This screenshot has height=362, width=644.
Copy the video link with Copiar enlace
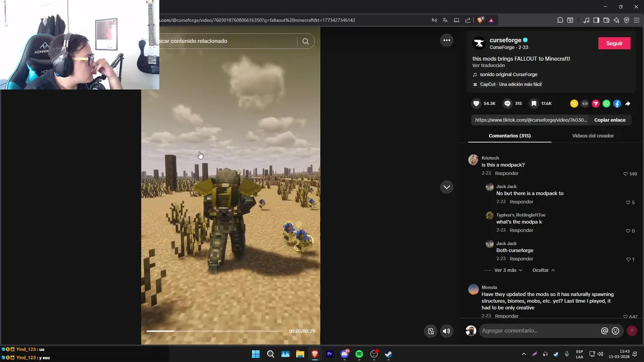coord(610,120)
